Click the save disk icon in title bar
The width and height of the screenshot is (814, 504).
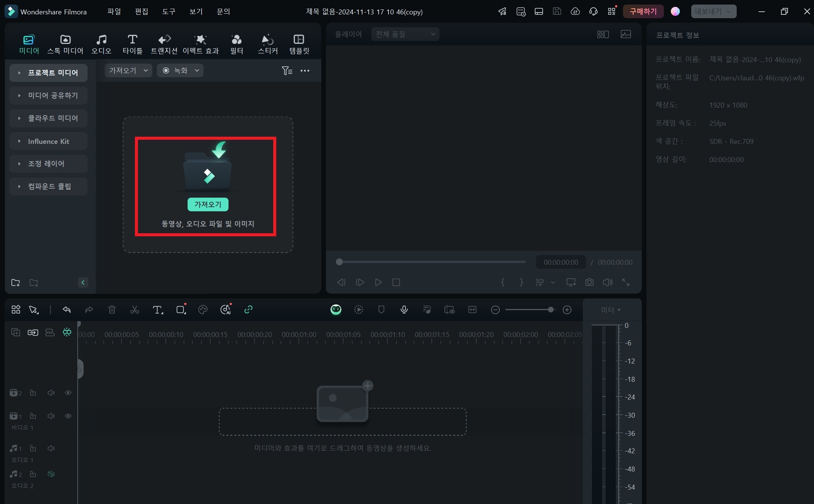pyautogui.click(x=557, y=12)
